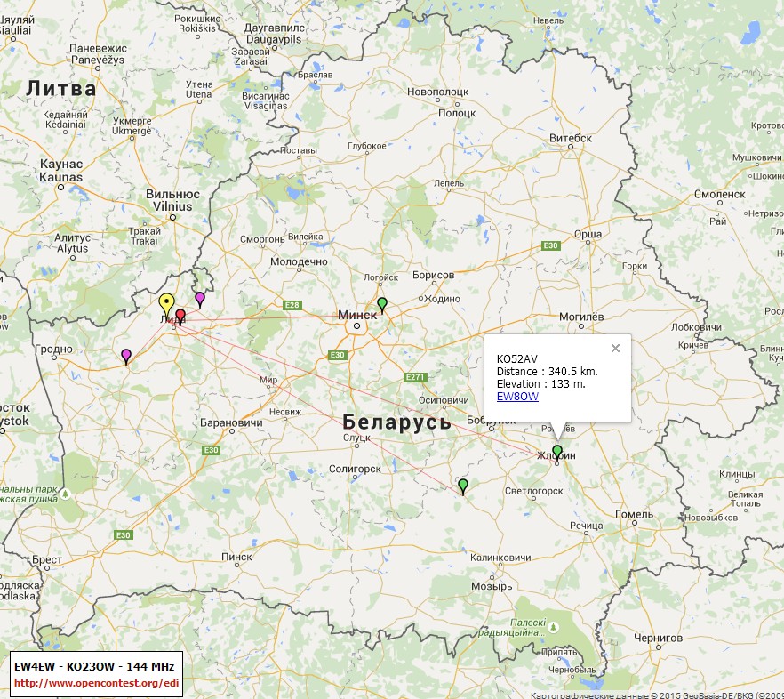Click the E28 road shield
This screenshot has width=784, height=699.
(292, 305)
